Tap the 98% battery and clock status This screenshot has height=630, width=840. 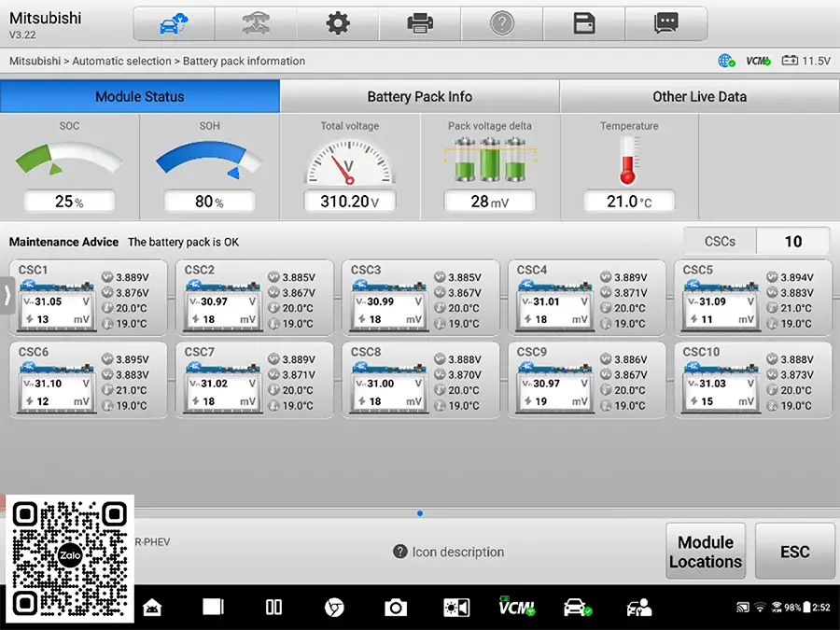807,607
